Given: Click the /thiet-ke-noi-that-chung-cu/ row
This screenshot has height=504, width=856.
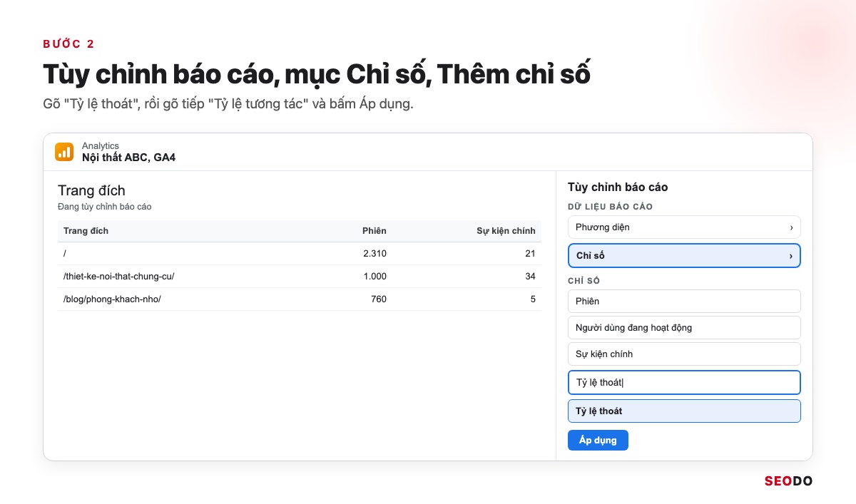Looking at the screenshot, I should point(300,277).
